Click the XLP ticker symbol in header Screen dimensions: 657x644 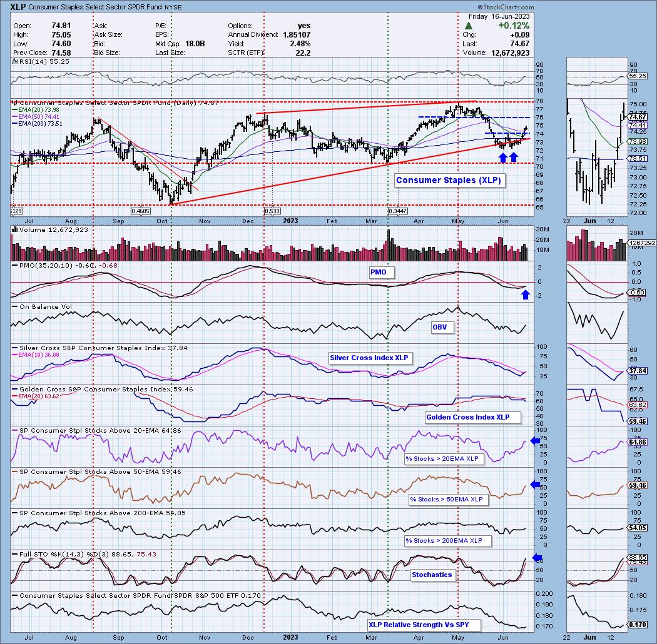(x=18, y=7)
